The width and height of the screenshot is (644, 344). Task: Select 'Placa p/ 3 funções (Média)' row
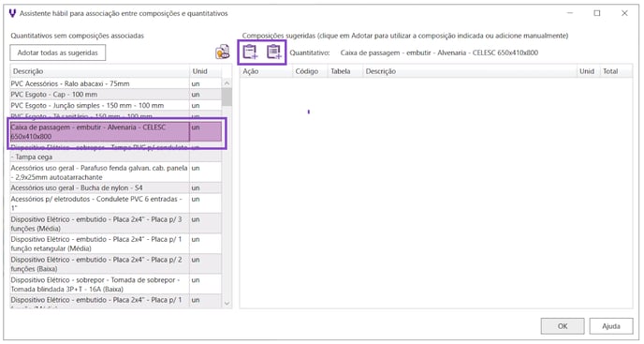click(x=116, y=223)
